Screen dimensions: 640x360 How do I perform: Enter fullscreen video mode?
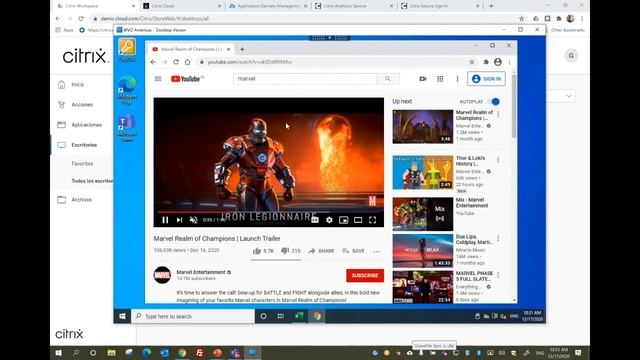(x=372, y=220)
